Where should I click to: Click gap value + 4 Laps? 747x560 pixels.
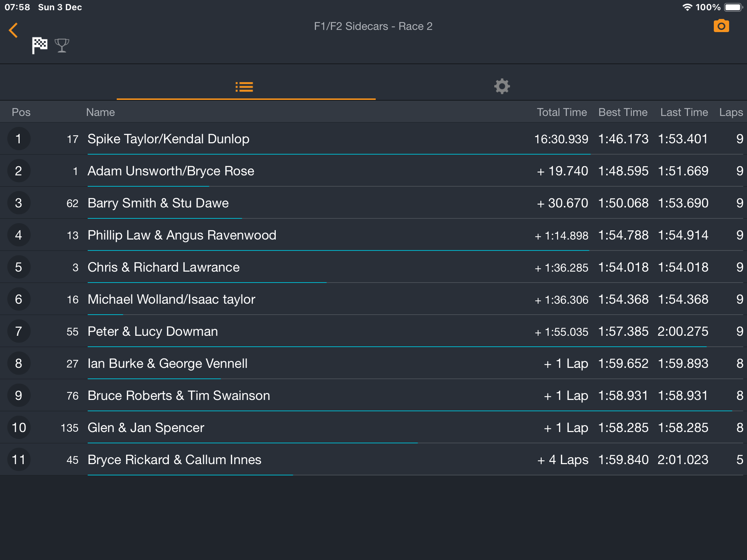point(563,460)
